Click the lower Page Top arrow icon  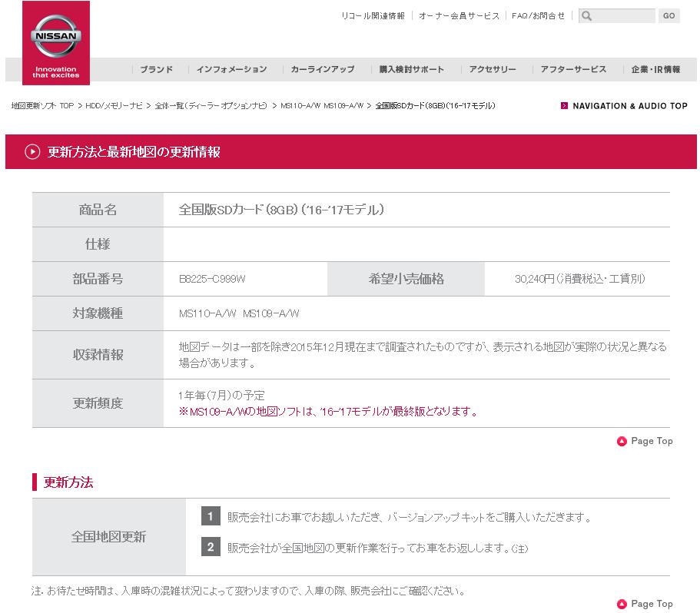pos(622,604)
